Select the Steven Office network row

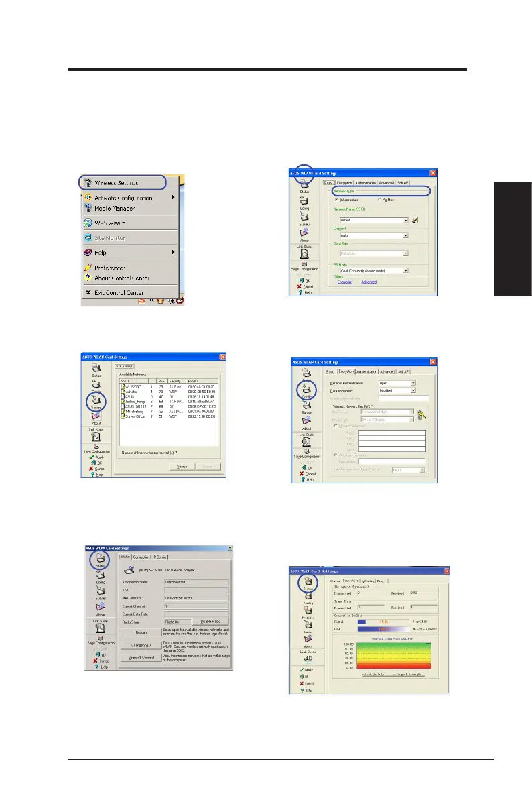tap(169, 416)
